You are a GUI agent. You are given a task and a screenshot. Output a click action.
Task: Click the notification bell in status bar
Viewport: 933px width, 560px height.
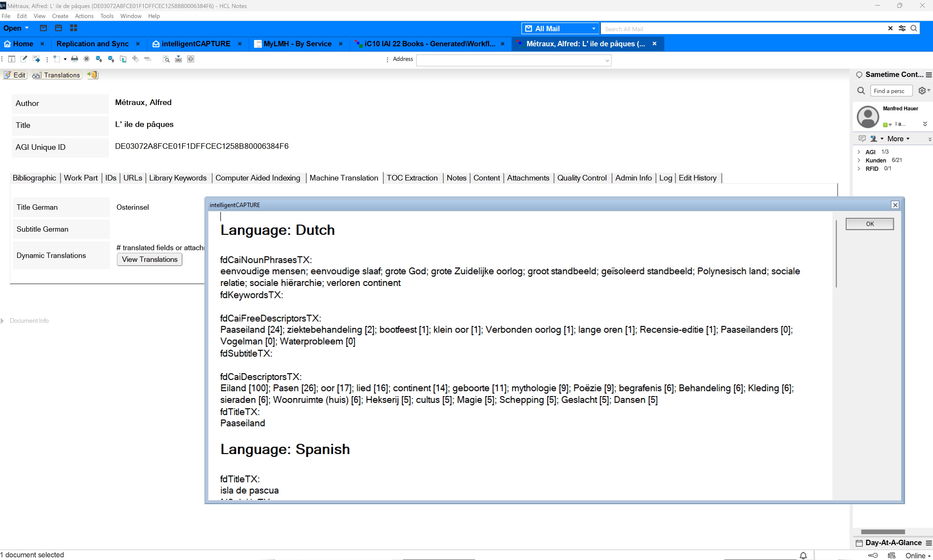[803, 555]
